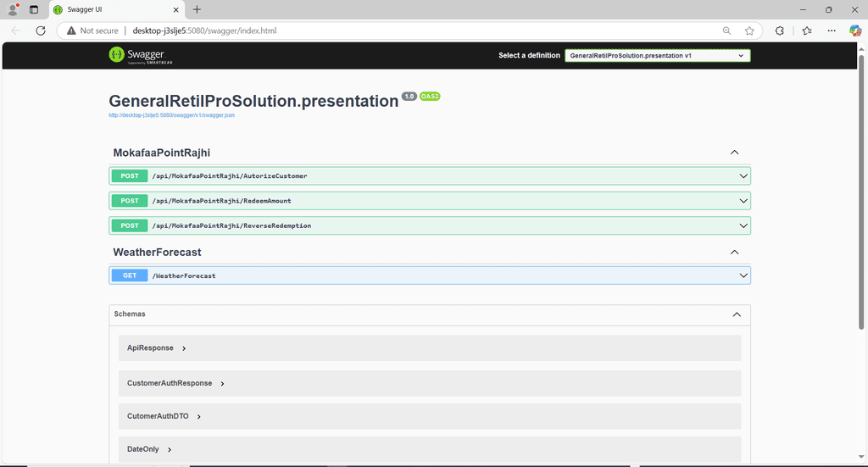Expand GET /WeatherForecast operation
868x467 pixels.
click(x=430, y=275)
